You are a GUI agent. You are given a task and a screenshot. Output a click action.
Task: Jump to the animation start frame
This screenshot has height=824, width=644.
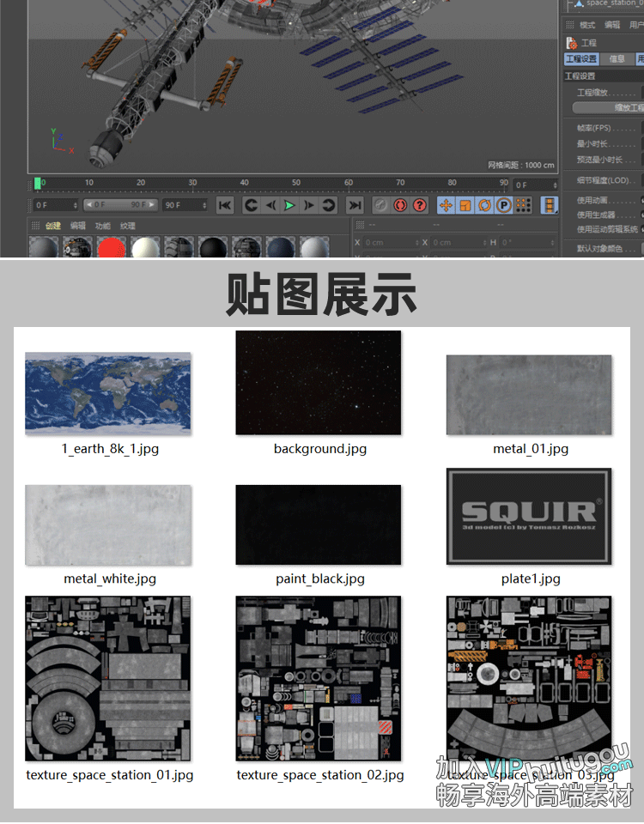225,205
